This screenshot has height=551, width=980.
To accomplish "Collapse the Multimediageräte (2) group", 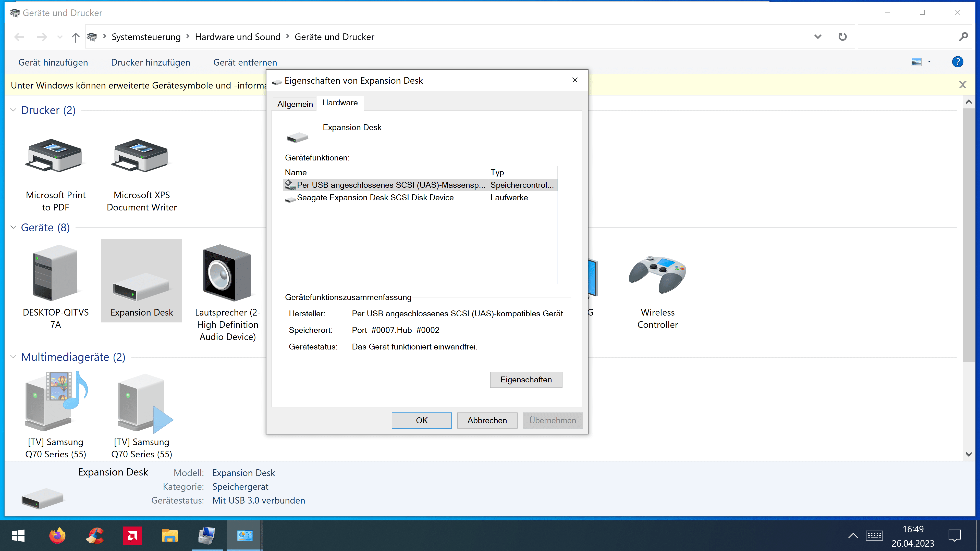I will [13, 357].
